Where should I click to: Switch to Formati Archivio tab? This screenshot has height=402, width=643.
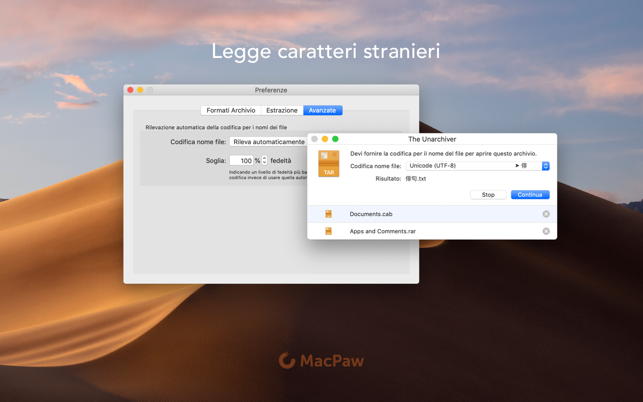[231, 110]
